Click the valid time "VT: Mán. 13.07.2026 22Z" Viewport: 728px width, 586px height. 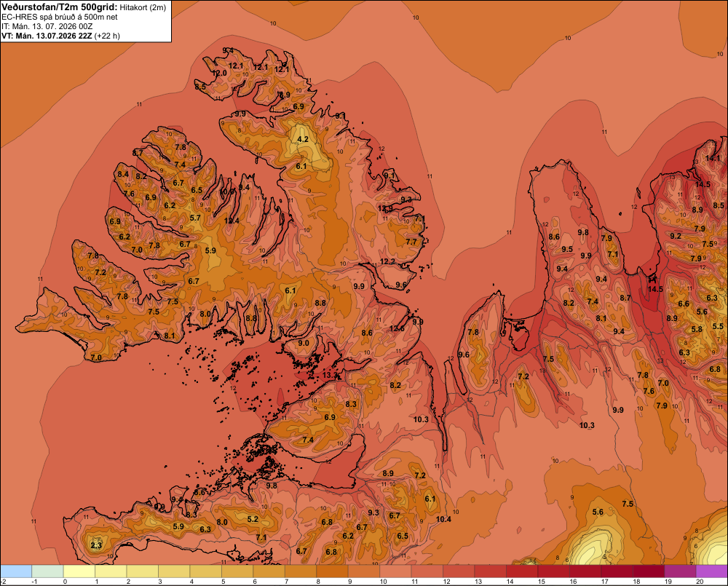[47, 36]
